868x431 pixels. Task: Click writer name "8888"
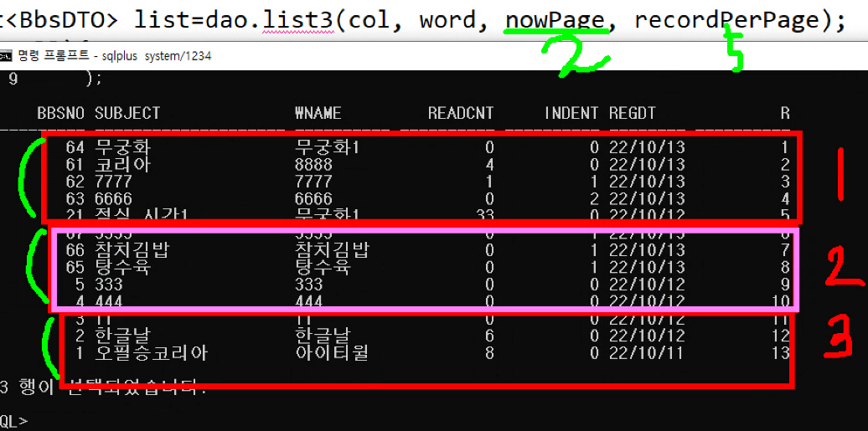[x=314, y=164]
